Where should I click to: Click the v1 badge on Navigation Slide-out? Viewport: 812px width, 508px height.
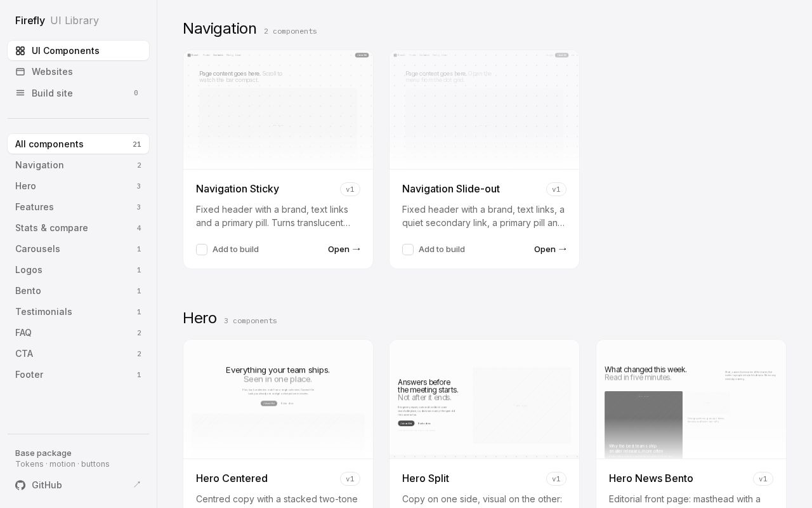click(556, 189)
